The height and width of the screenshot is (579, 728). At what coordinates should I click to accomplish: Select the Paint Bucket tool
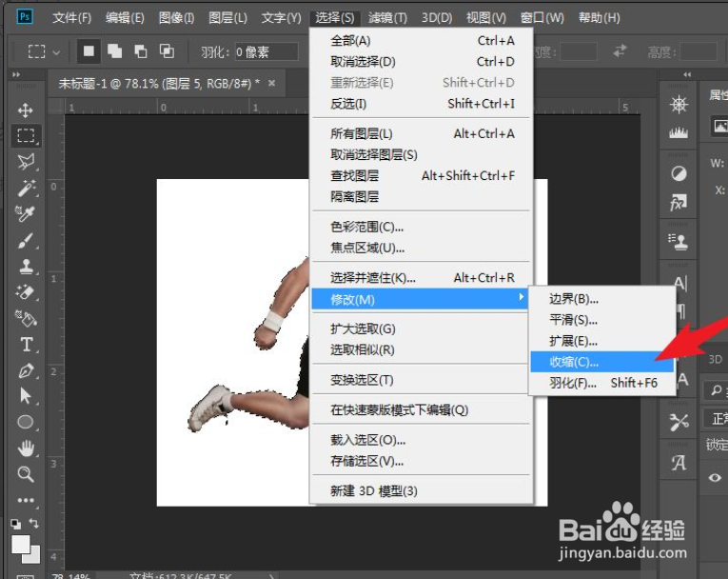point(26,319)
